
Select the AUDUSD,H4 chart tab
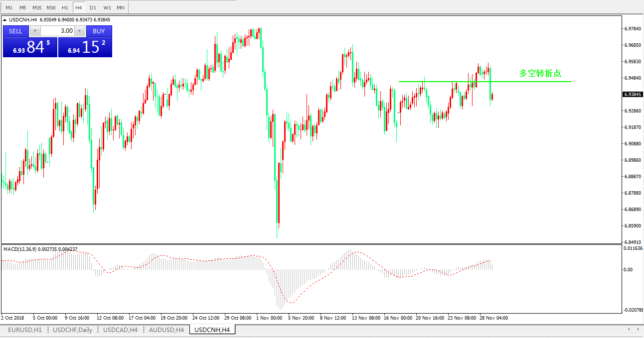(166, 330)
